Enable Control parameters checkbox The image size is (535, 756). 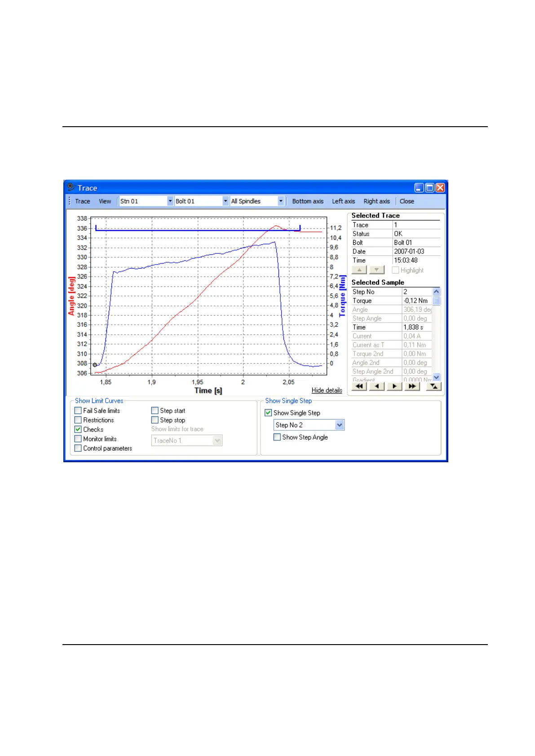coord(78,448)
